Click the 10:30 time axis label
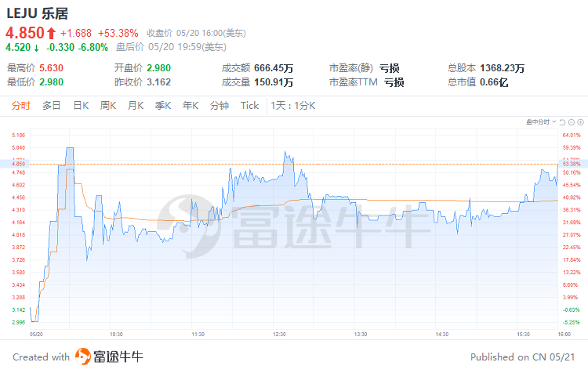Screen dimensions: 588x373 [x=116, y=334]
